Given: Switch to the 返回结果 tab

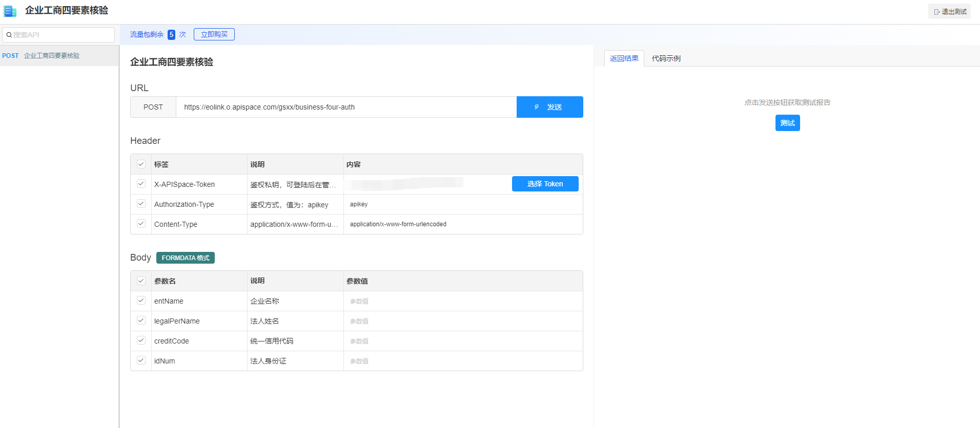Looking at the screenshot, I should click(x=624, y=58).
